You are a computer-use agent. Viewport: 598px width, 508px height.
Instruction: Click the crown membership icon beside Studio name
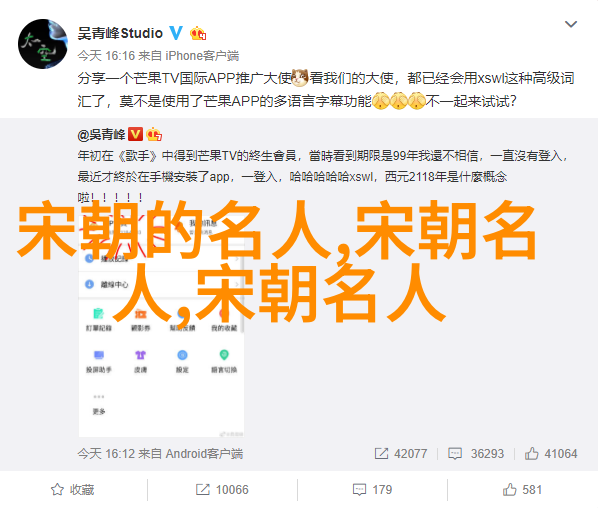click(x=198, y=34)
